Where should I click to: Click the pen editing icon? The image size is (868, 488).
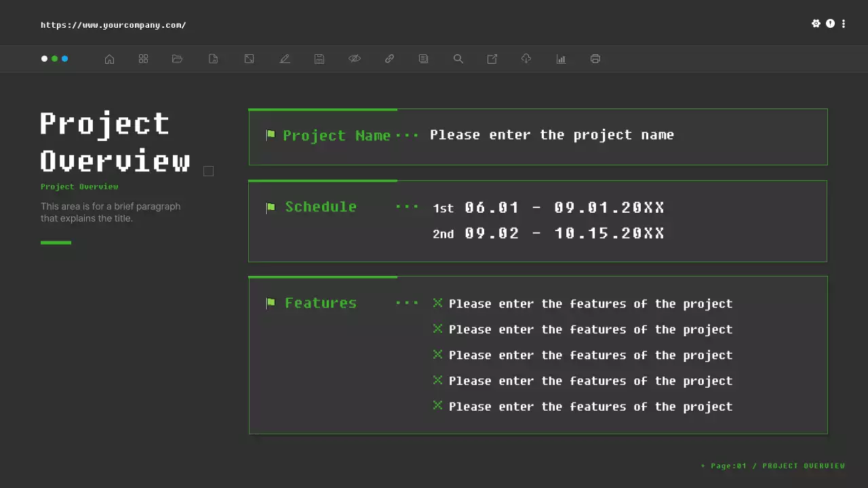click(x=285, y=59)
